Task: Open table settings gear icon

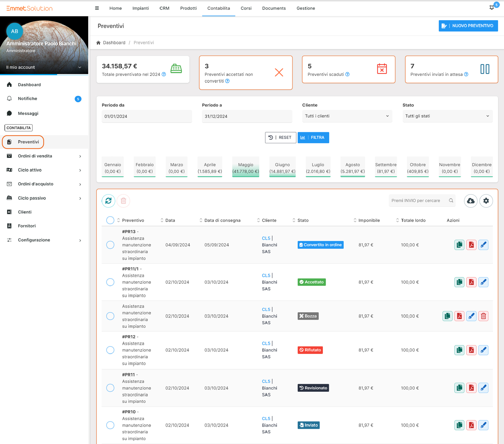Action: 486,201
